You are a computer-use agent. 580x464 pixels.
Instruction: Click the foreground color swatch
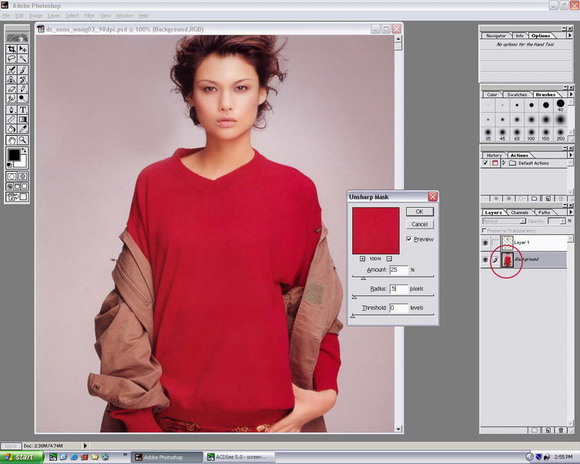coord(14,155)
